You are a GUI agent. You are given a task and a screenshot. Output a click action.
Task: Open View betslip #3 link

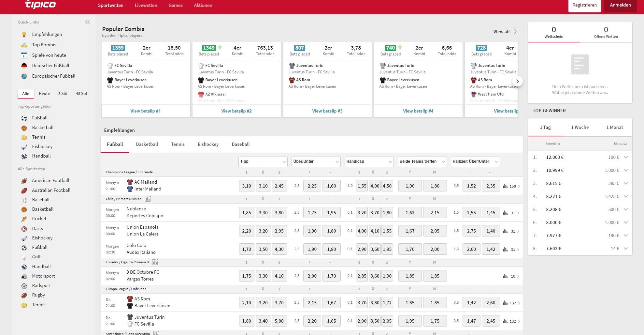[327, 111]
